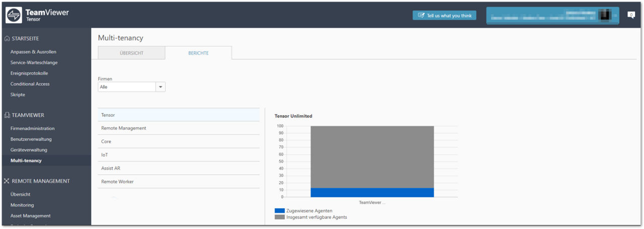Select the Berichte tab
Viewport: 644px width, 229px height.
click(x=198, y=53)
